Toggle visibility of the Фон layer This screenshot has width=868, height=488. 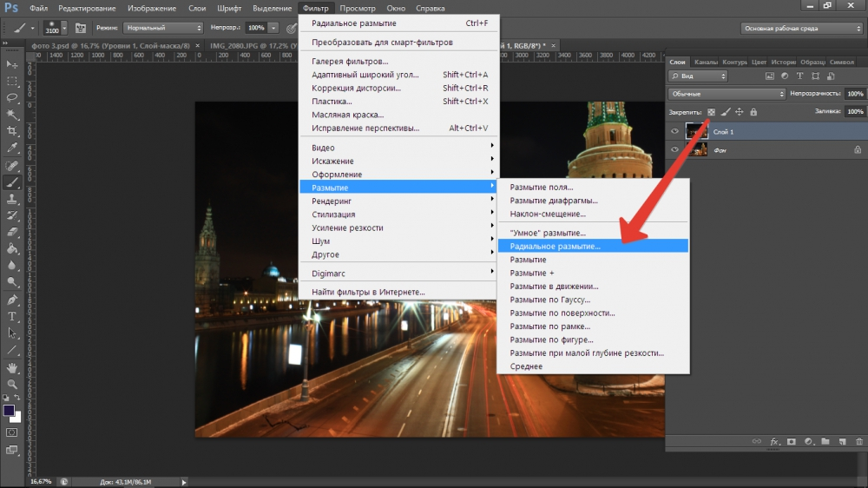pos(675,149)
